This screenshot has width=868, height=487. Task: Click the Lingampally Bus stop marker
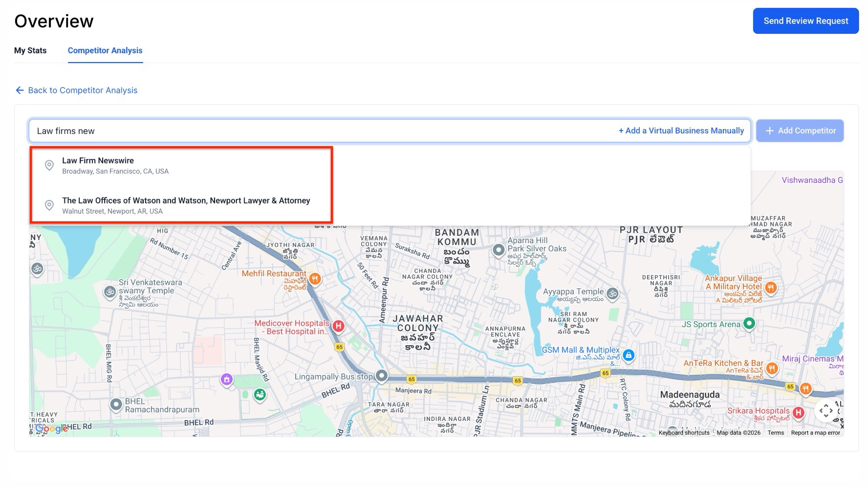pyautogui.click(x=382, y=376)
